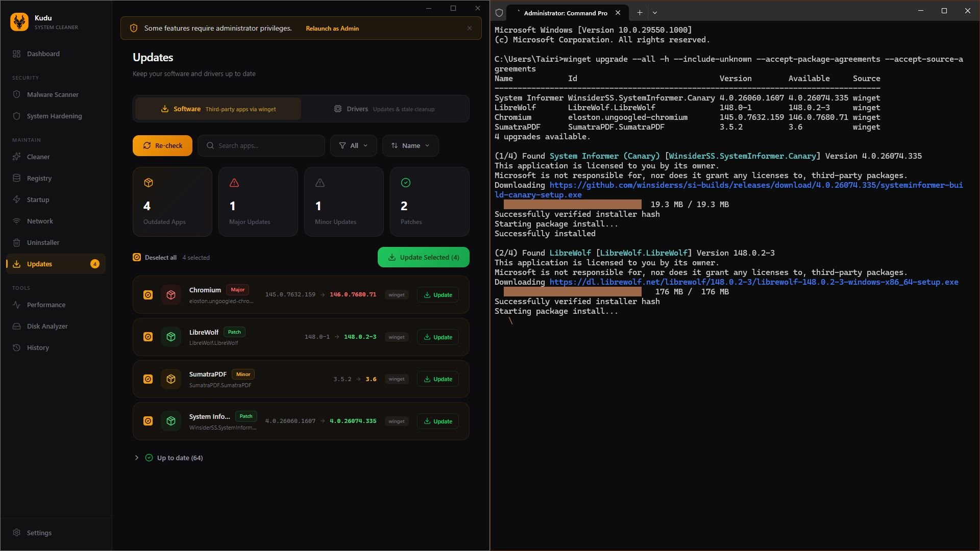Click the systeminformer GitHub download link in terminal
This screenshot has width=980, height=551.
(729, 190)
